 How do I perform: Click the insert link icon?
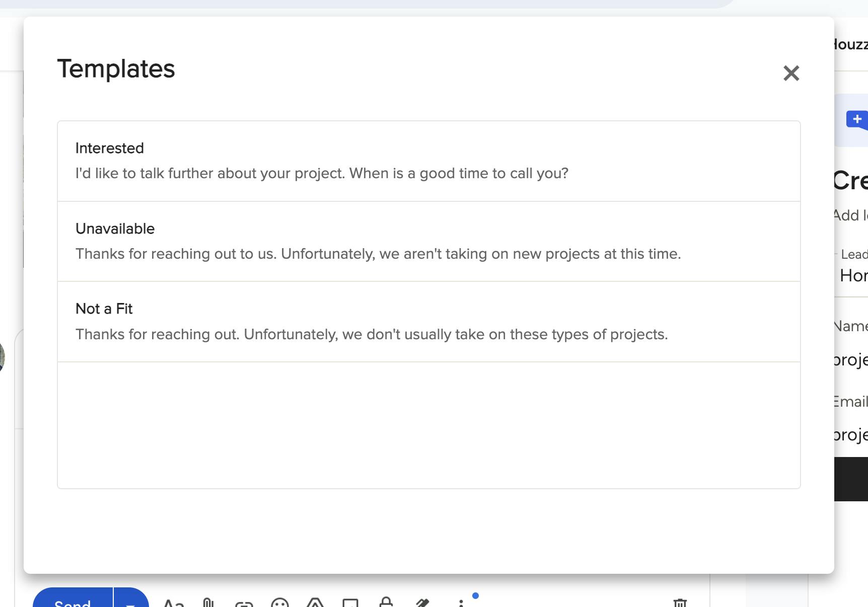[x=244, y=603]
